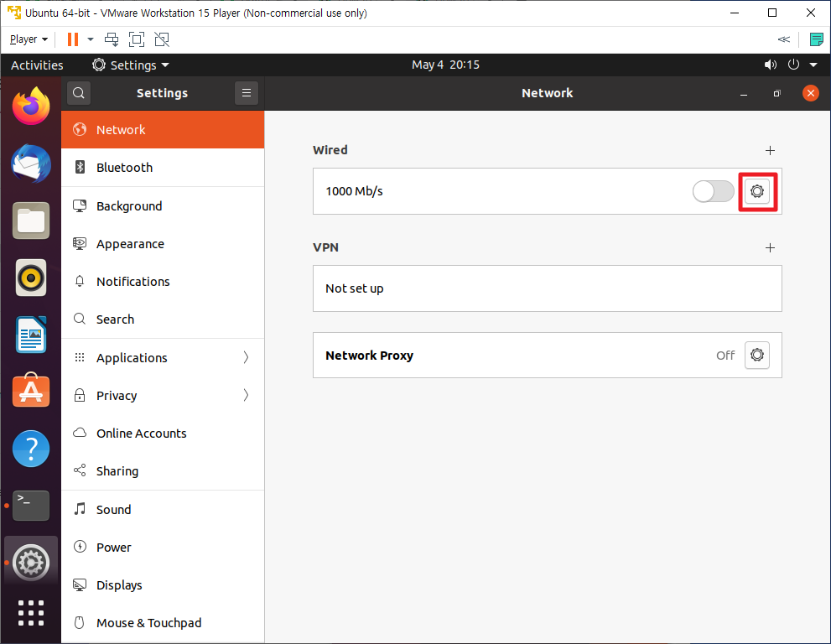Open Mouse & Touchpad settings

point(163,623)
